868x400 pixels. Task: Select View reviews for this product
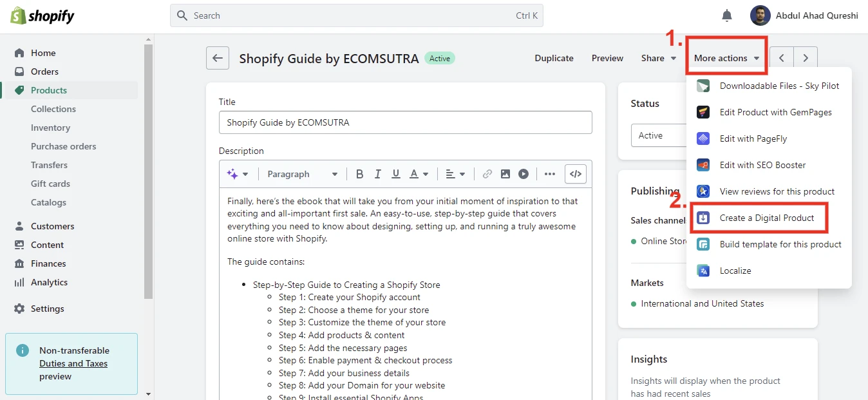[769, 191]
